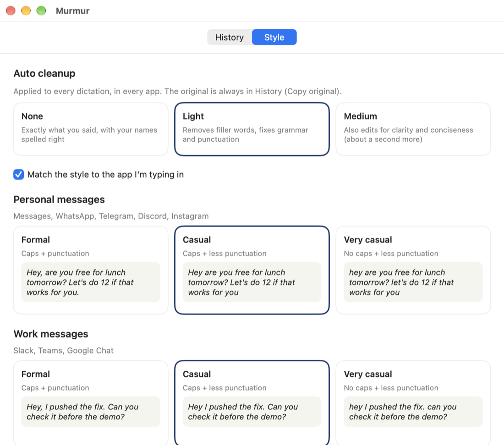
Task: Select the Style tab
Action: (x=274, y=37)
